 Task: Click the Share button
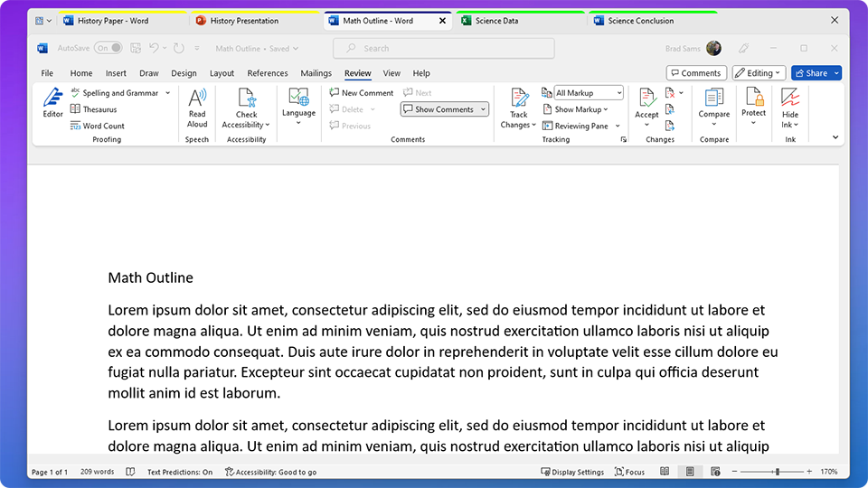[812, 73]
